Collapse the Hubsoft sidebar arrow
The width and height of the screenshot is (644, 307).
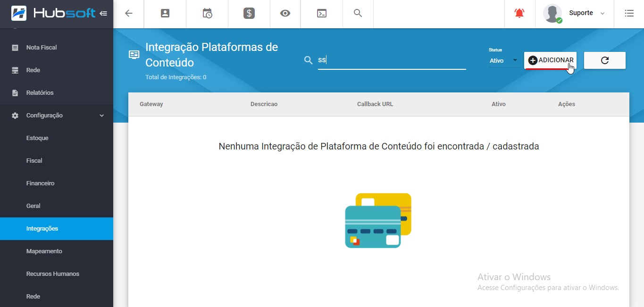[x=103, y=13]
